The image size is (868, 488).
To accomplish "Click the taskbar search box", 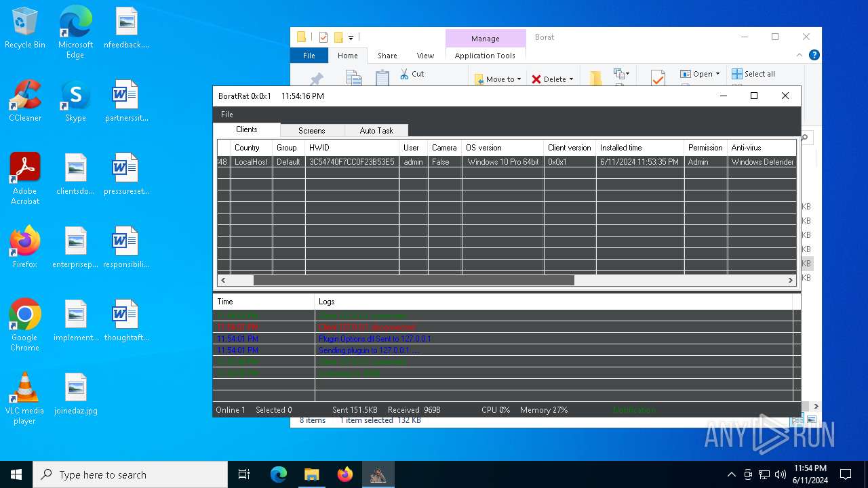I will (130, 474).
